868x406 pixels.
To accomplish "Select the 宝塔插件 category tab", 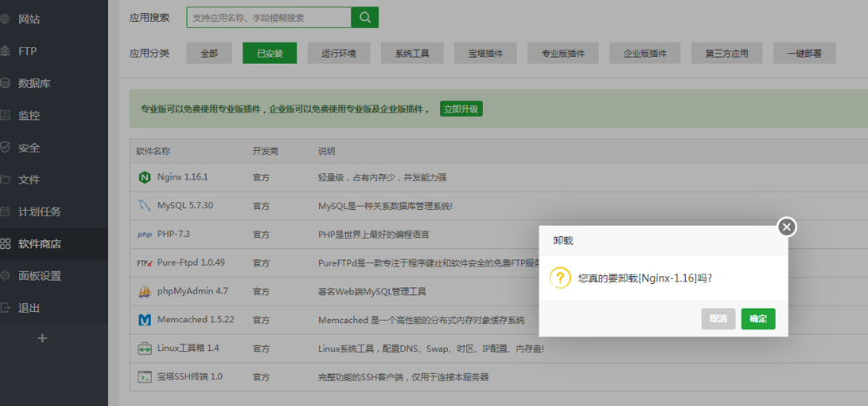I will pos(485,53).
